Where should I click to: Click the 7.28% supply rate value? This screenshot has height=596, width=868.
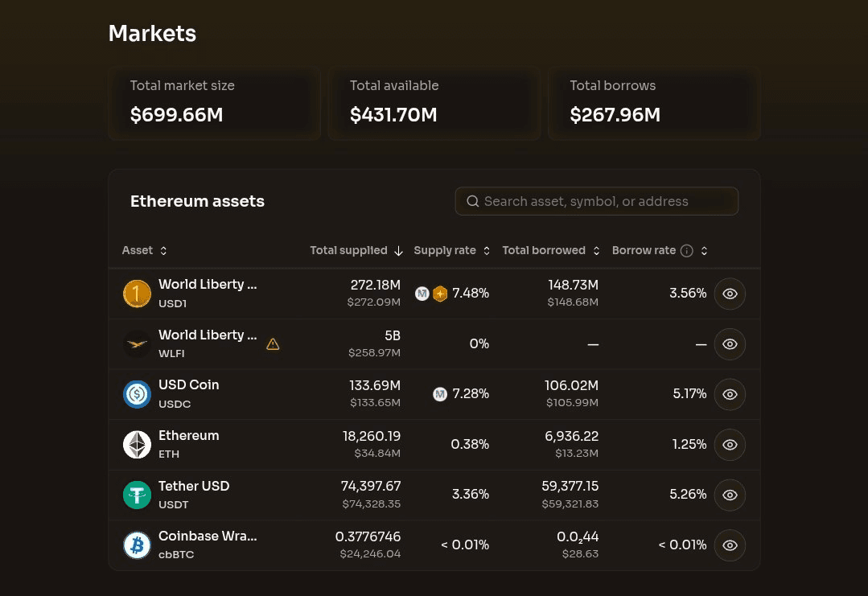471,394
